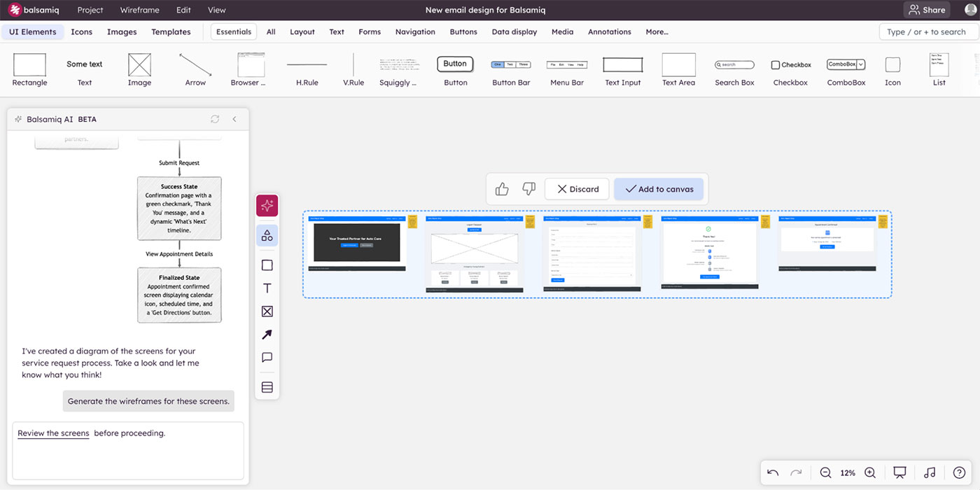Select the Text quick-add tool
The image size is (980, 490).
coord(267,288)
